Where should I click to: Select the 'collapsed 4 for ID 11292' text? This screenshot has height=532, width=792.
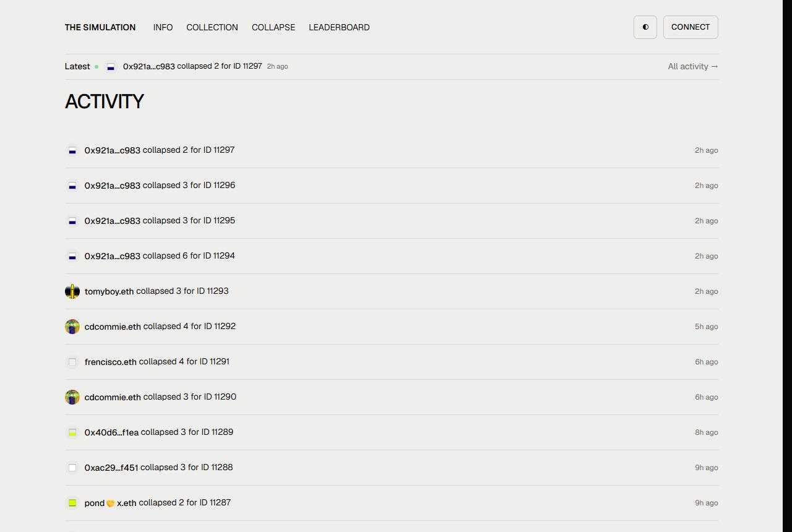click(189, 326)
